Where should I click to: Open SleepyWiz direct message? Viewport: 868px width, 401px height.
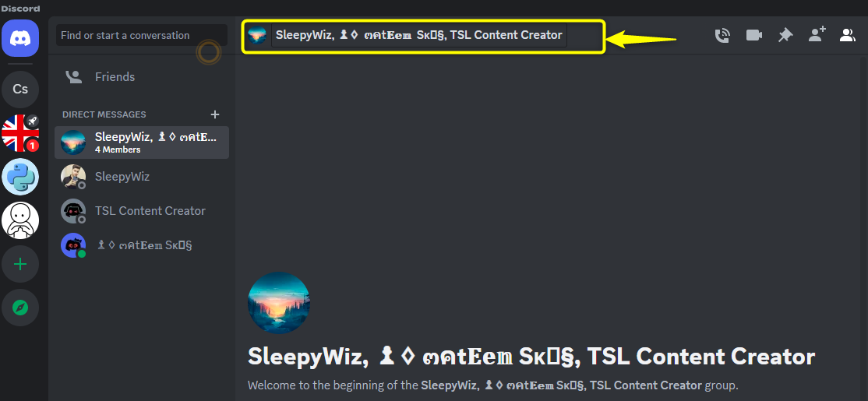point(142,177)
